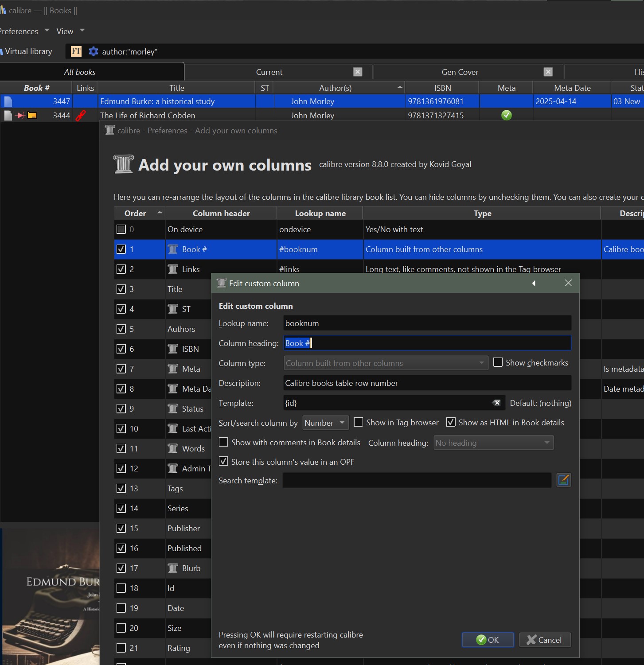Viewport: 644px width, 665px height.
Task: Close the Current tab with X icon
Action: click(358, 72)
